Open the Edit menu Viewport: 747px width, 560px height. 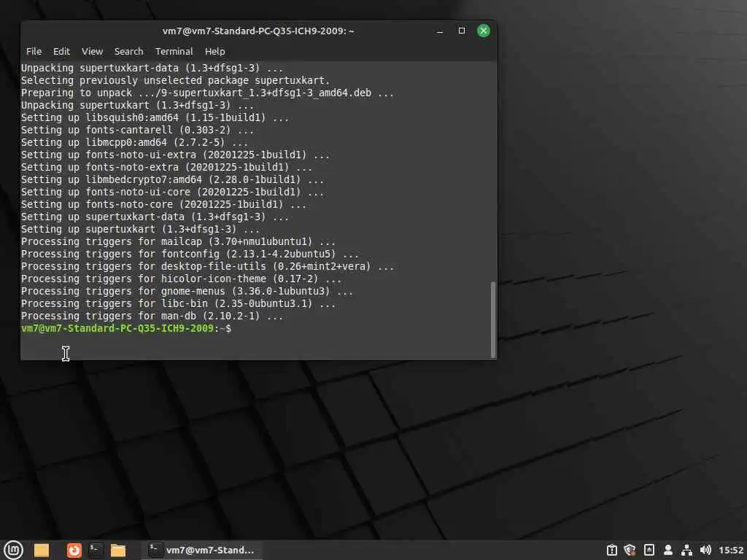[x=61, y=52]
